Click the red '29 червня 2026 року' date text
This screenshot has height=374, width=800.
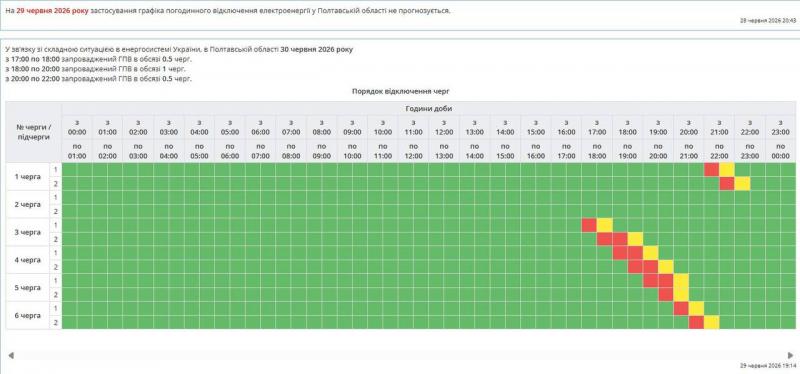[53, 10]
